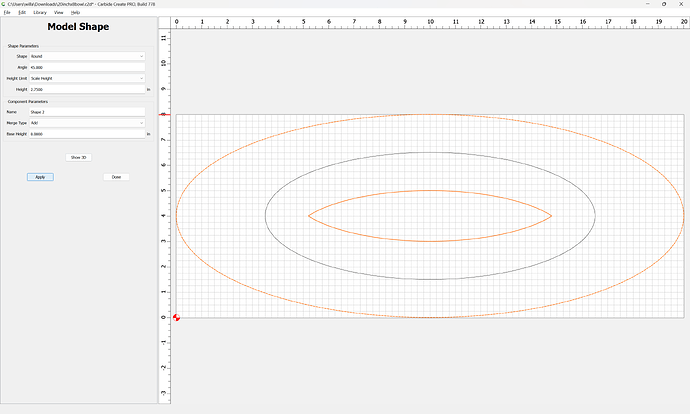The height and width of the screenshot is (414, 690).
Task: Open the Help menu
Action: pyautogui.click(x=76, y=12)
